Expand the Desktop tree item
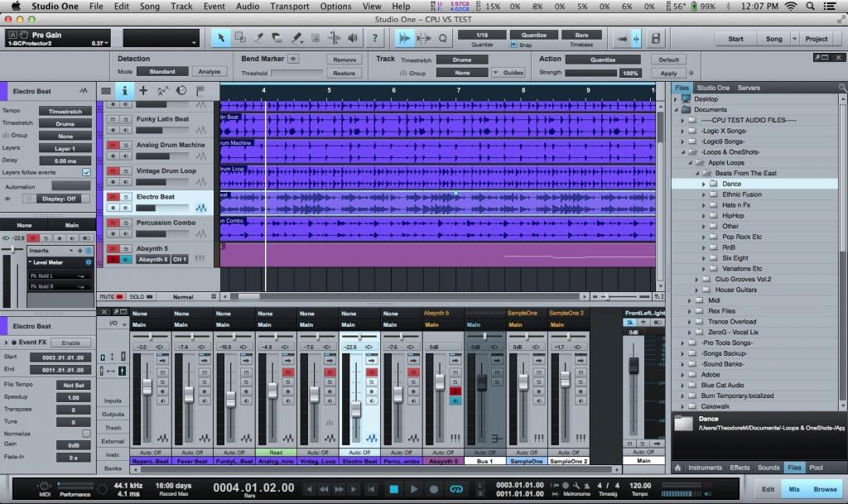848x504 pixels. (x=676, y=98)
